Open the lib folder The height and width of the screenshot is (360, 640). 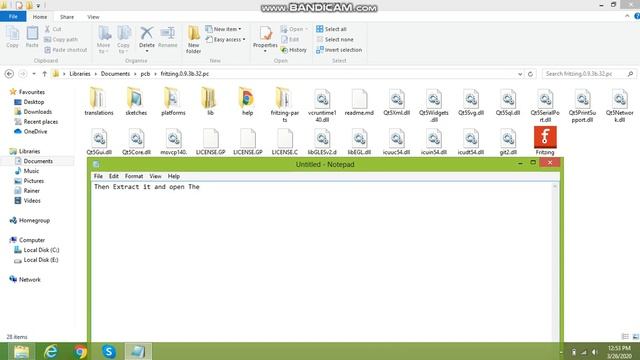tap(210, 101)
